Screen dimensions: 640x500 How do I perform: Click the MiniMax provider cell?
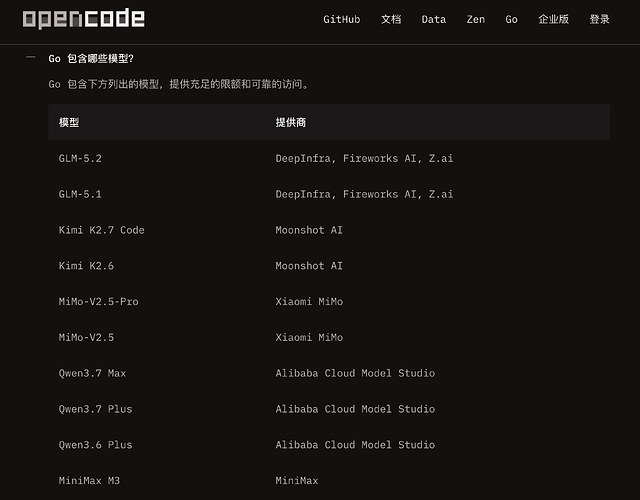[297, 481]
